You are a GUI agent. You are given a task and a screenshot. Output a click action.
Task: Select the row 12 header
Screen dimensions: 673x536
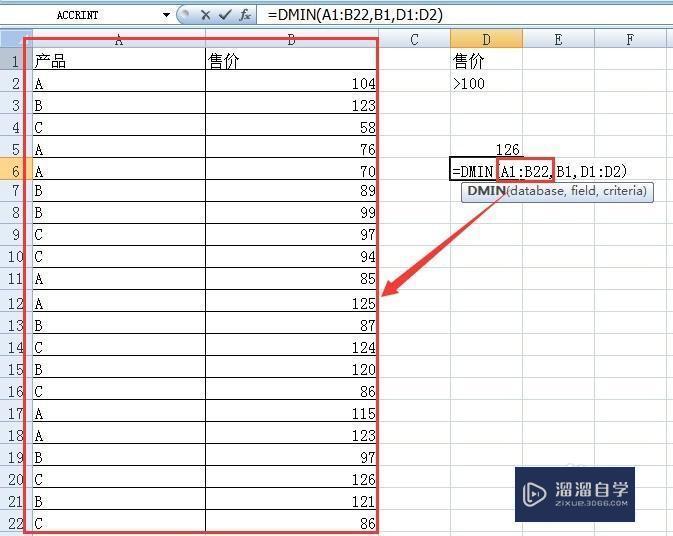pos(16,301)
